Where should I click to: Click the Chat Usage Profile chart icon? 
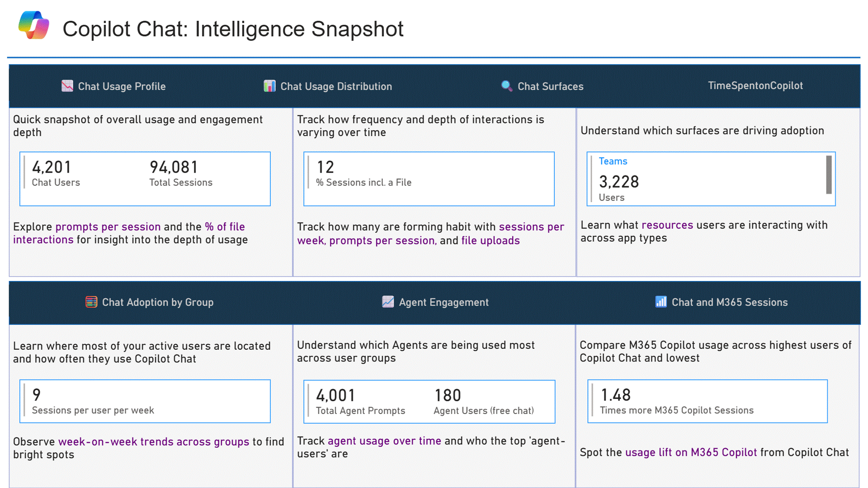(x=67, y=86)
